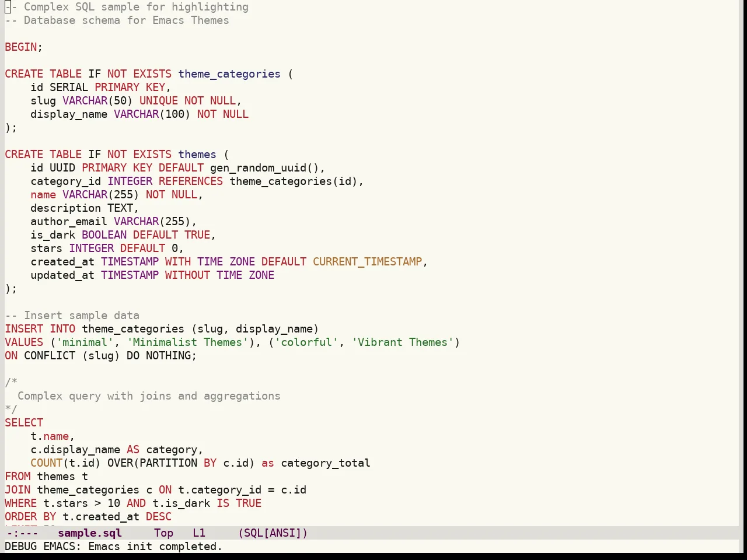Screen dimensions: 747x560
Task: Click the SQL[ANSI] major mode indicator
Action: click(273, 533)
